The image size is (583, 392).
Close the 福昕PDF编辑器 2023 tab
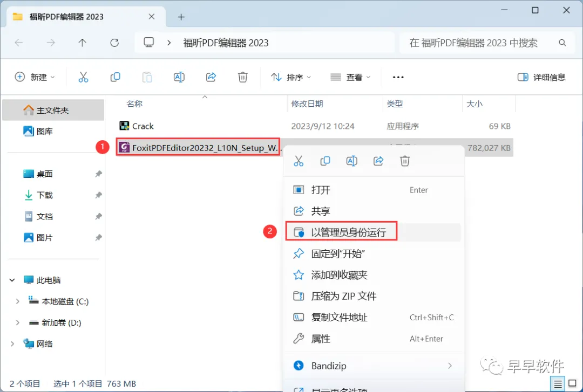tap(151, 17)
